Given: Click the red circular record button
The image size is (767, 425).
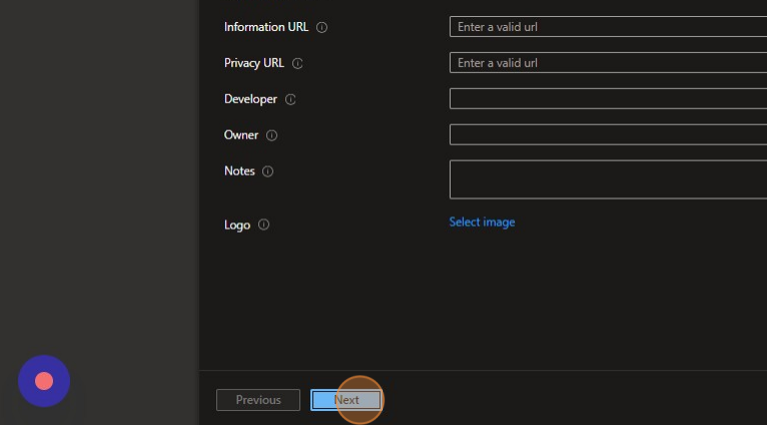Looking at the screenshot, I should (x=44, y=381).
